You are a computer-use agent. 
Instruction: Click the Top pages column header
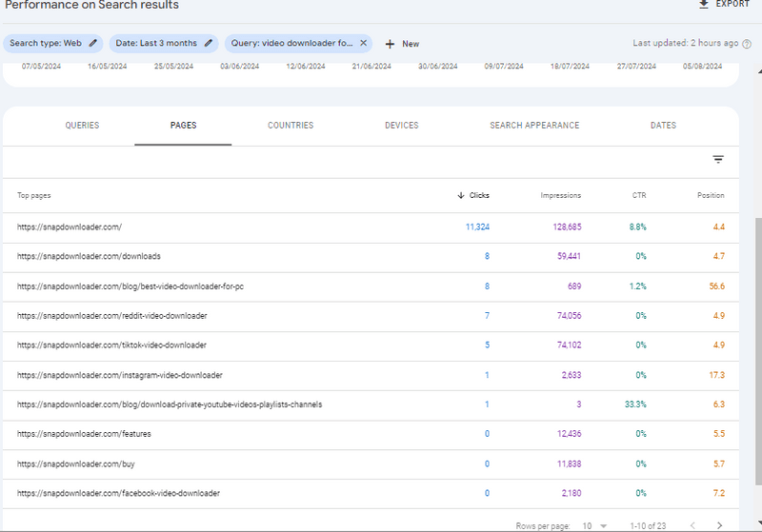[x=34, y=195]
